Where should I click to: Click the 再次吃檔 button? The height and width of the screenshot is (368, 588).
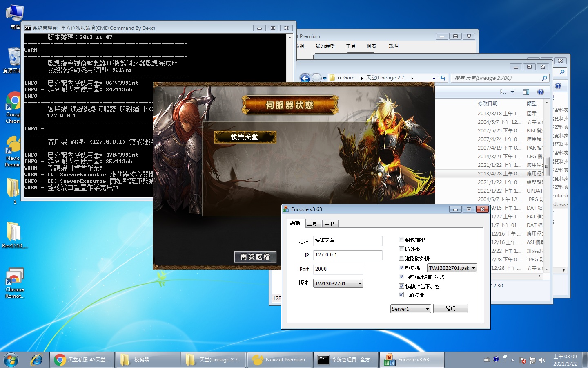coord(255,257)
